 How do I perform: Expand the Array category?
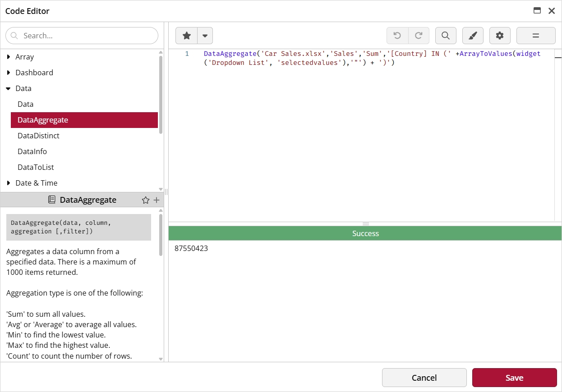click(x=9, y=57)
